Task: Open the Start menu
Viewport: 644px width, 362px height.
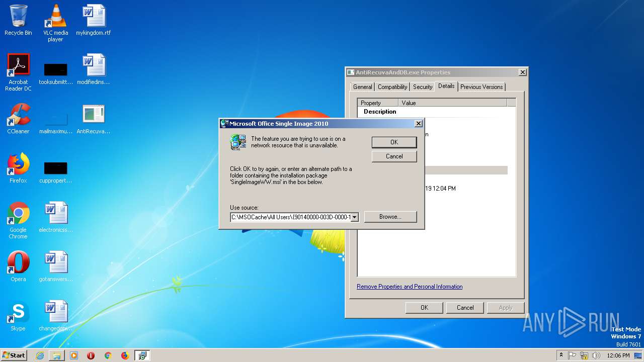Action: pyautogui.click(x=14, y=355)
